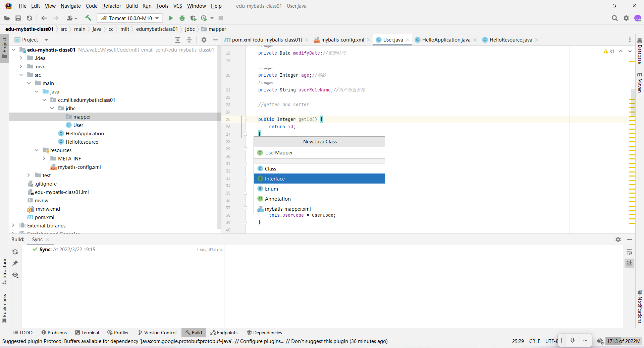Collapse the resources folder
The height and width of the screenshot is (348, 644).
(x=37, y=150)
